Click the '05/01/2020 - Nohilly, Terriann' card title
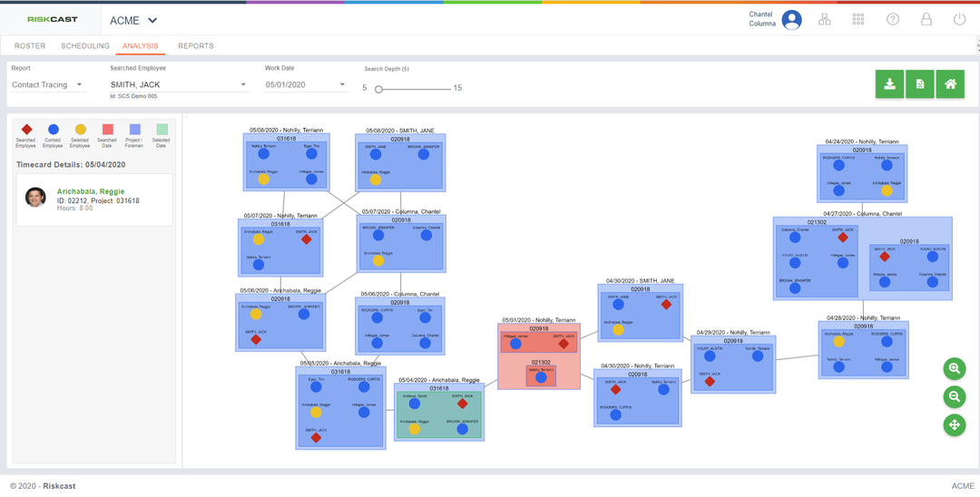980x497 pixels. point(539,319)
